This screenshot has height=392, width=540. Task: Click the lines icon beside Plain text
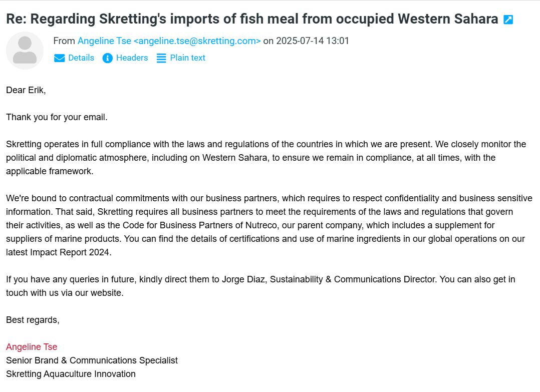(x=161, y=58)
